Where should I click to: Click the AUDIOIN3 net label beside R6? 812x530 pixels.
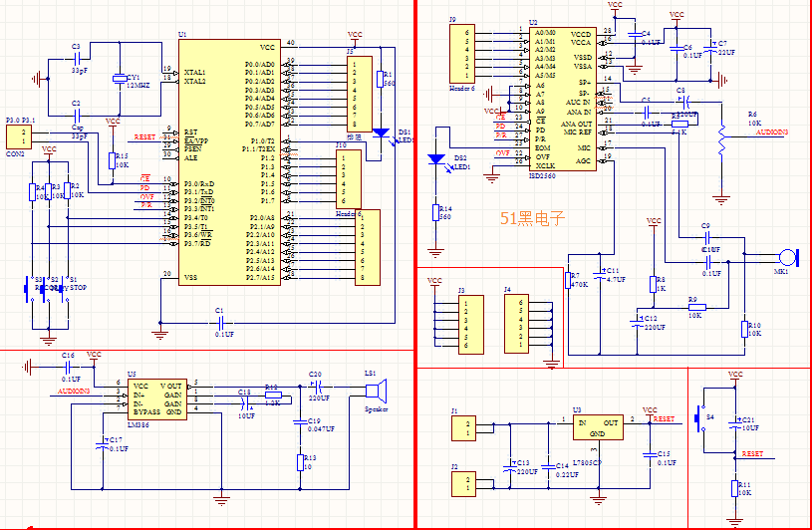[771, 132]
